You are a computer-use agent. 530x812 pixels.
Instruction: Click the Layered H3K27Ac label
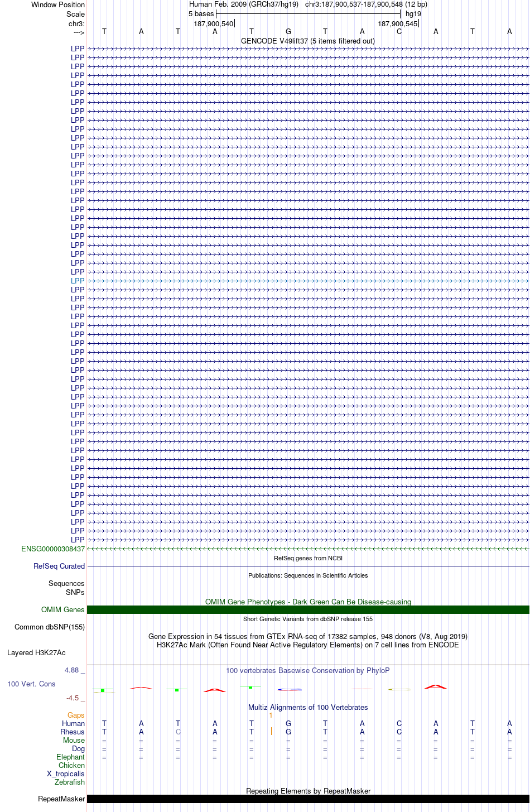(36, 652)
